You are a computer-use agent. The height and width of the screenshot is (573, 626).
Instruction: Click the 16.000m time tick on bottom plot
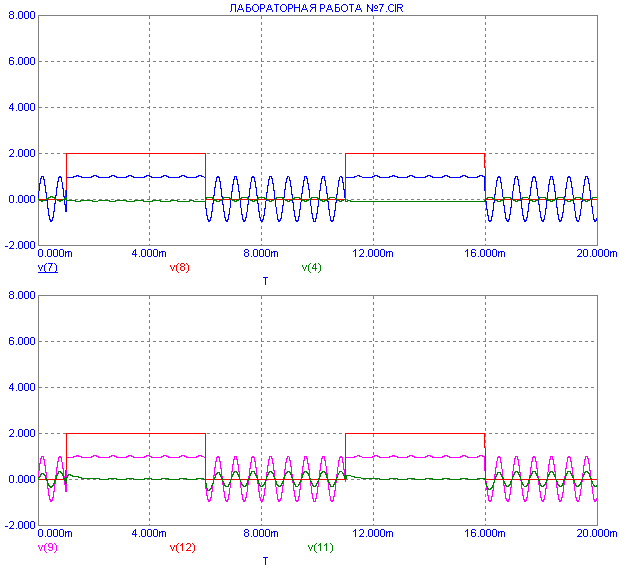click(485, 533)
